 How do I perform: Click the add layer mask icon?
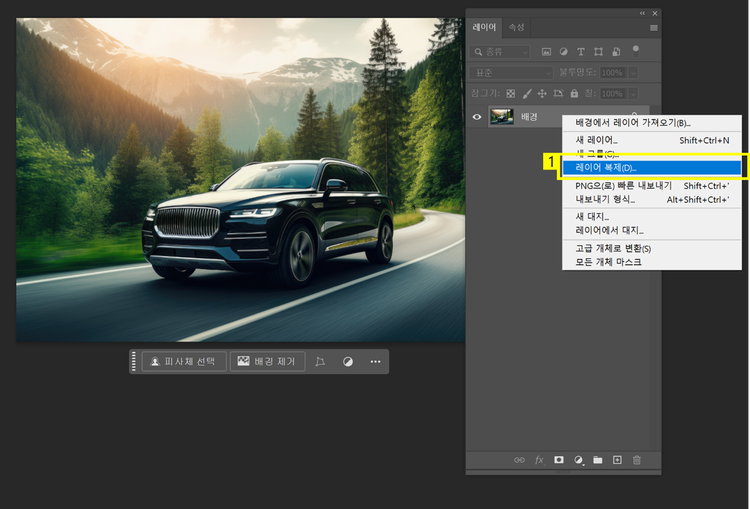pyautogui.click(x=559, y=460)
